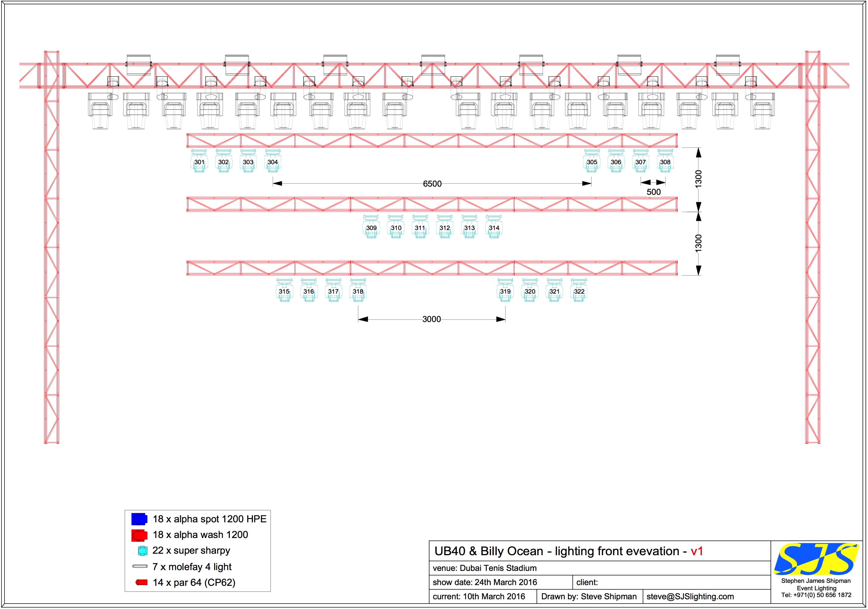Select super sharpy fixture 314

tap(494, 227)
